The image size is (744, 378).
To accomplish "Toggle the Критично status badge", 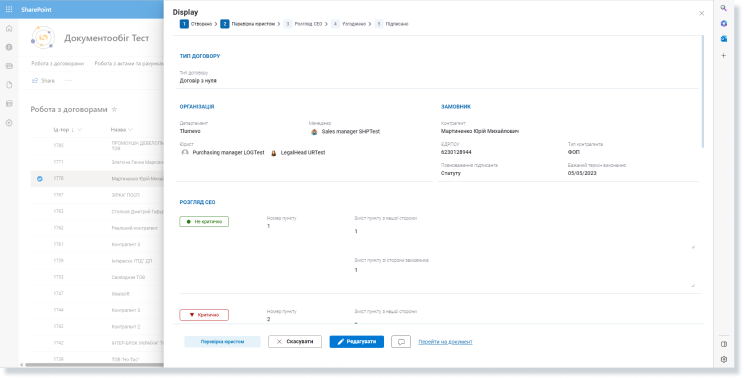I will pyautogui.click(x=204, y=315).
